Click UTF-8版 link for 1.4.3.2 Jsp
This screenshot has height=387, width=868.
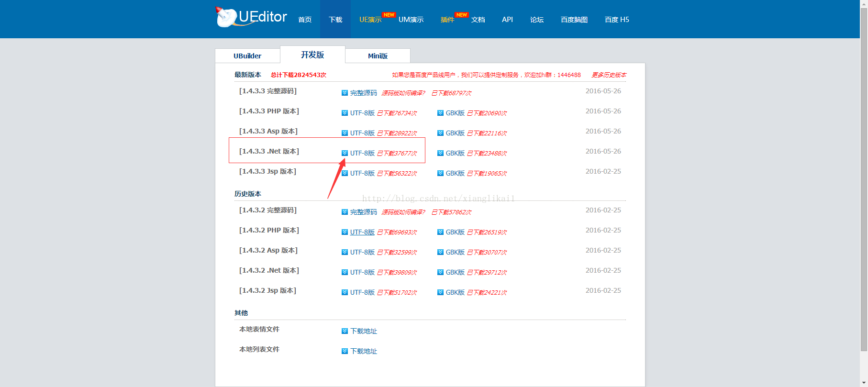pyautogui.click(x=362, y=292)
